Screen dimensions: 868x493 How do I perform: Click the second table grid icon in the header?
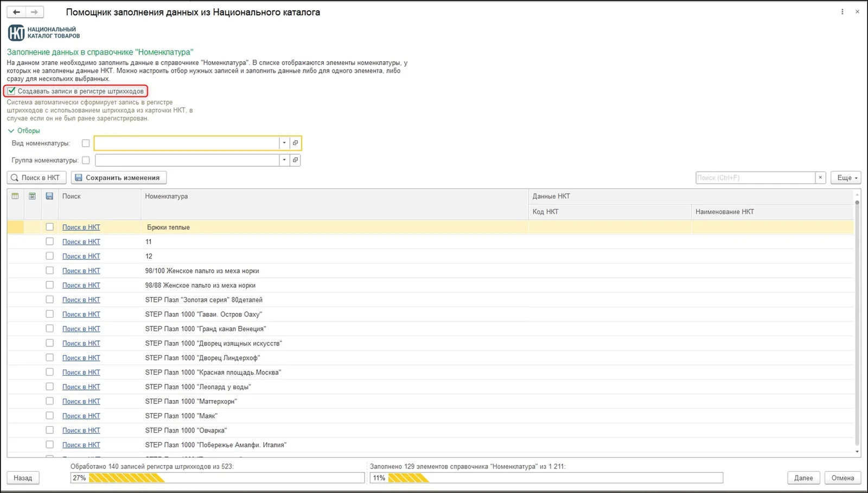tap(33, 196)
